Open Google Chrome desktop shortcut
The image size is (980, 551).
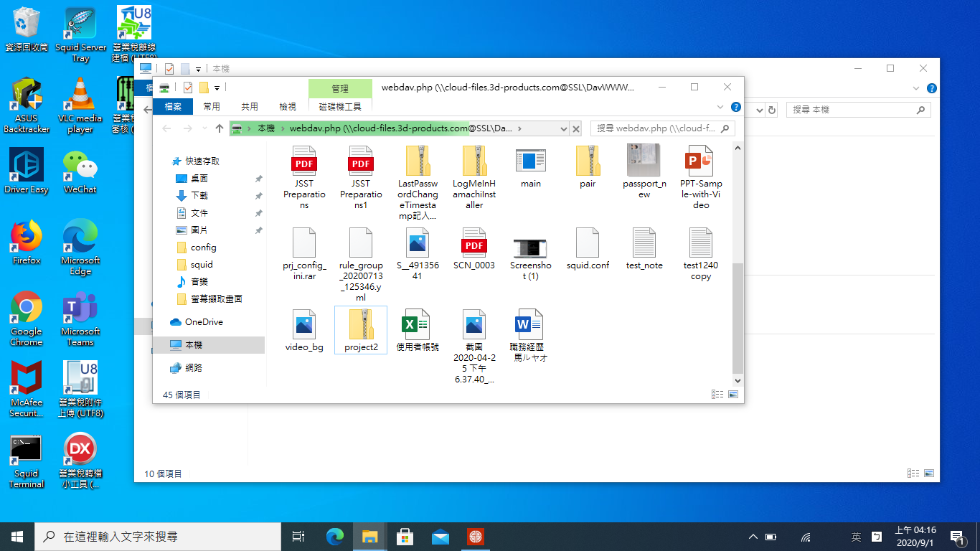27,319
